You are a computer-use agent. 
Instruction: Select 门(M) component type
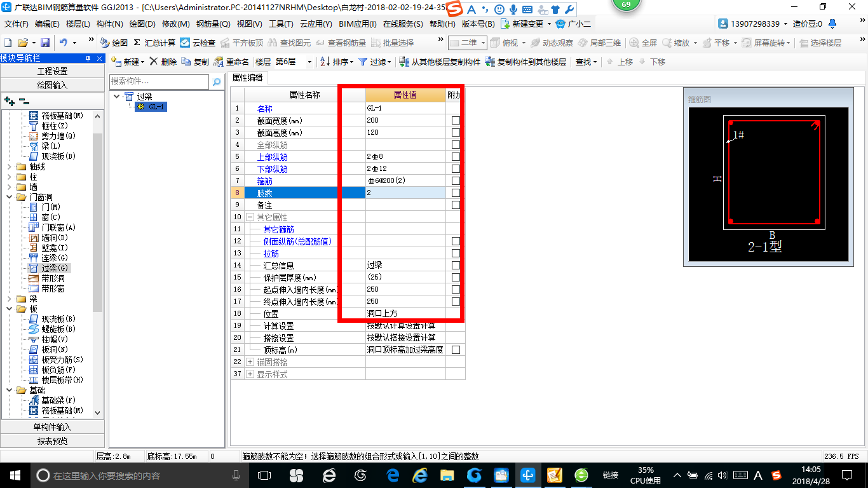tap(44, 207)
